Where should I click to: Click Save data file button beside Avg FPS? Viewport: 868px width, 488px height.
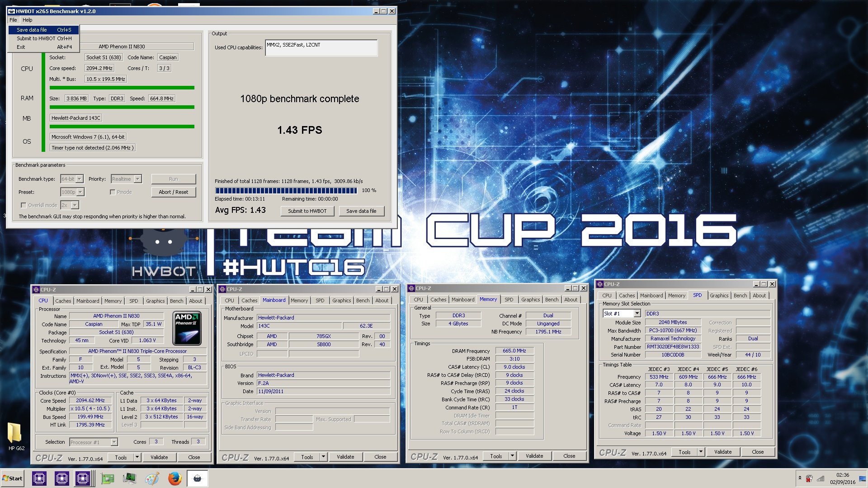361,211
